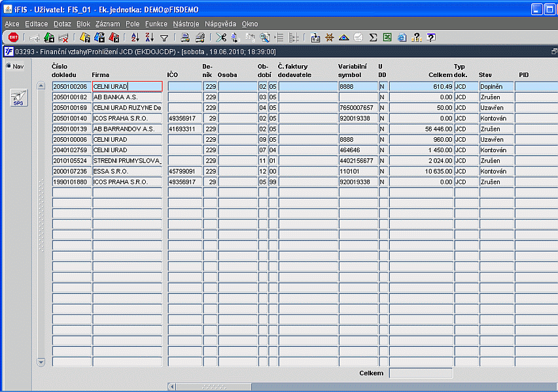
Task: Click document number 2040102759
Action: (71, 150)
